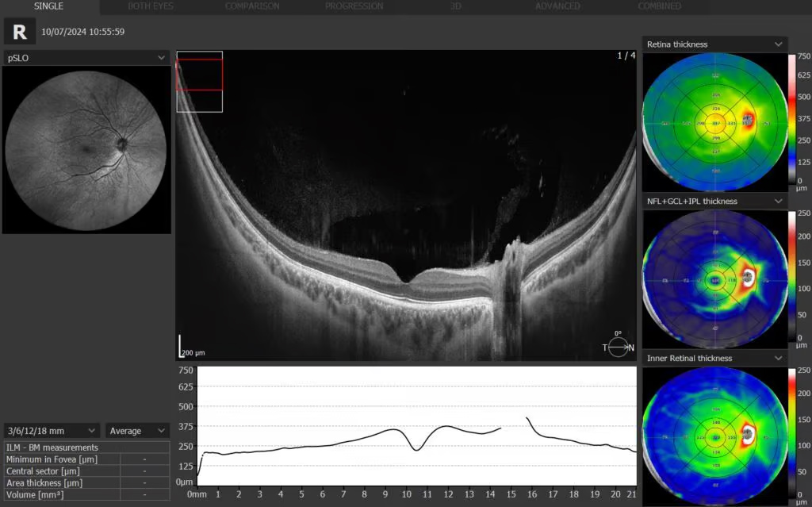Select the red scan position box overlay
The width and height of the screenshot is (812, 507).
[199, 74]
